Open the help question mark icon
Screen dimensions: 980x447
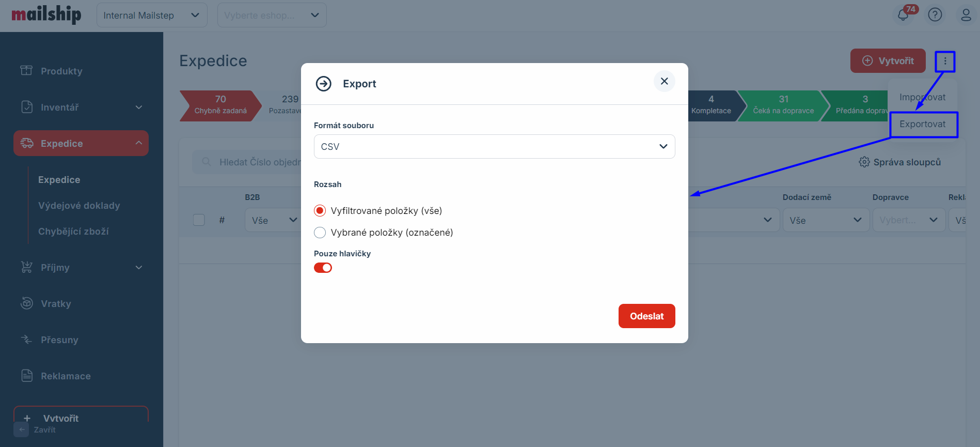pos(935,15)
